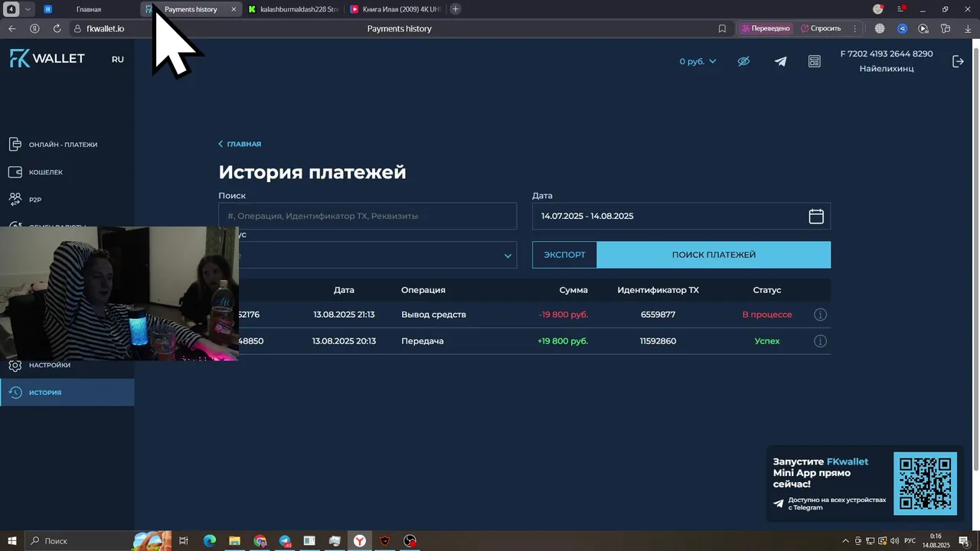Viewport: 980px width, 551px height.
Task: Click the FKwallet Mini App QR code
Action: [925, 483]
